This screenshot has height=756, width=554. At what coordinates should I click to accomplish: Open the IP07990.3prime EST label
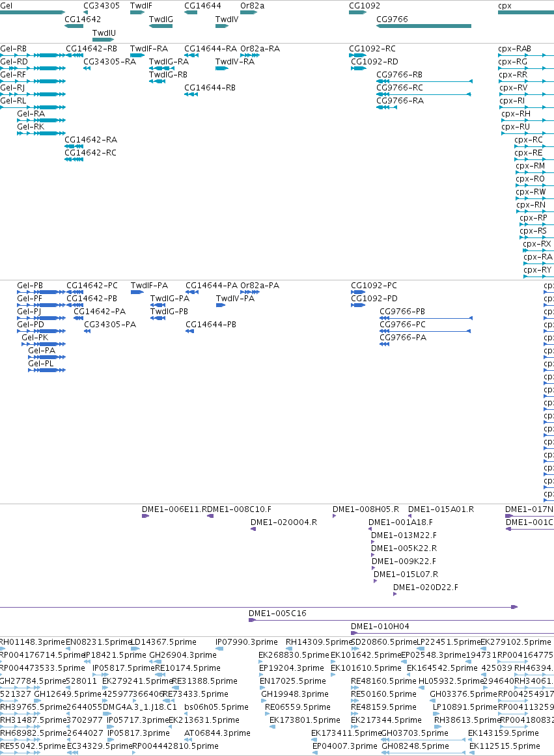[x=247, y=642]
